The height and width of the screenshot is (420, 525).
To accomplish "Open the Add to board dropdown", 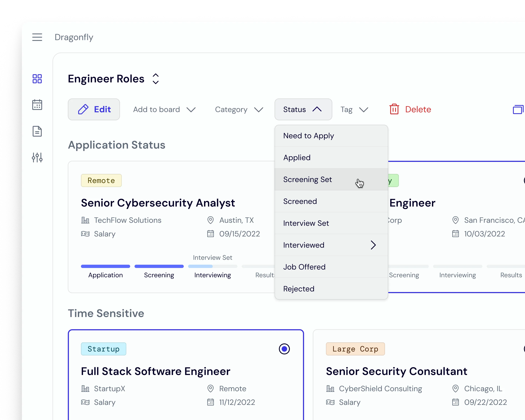I will point(164,109).
